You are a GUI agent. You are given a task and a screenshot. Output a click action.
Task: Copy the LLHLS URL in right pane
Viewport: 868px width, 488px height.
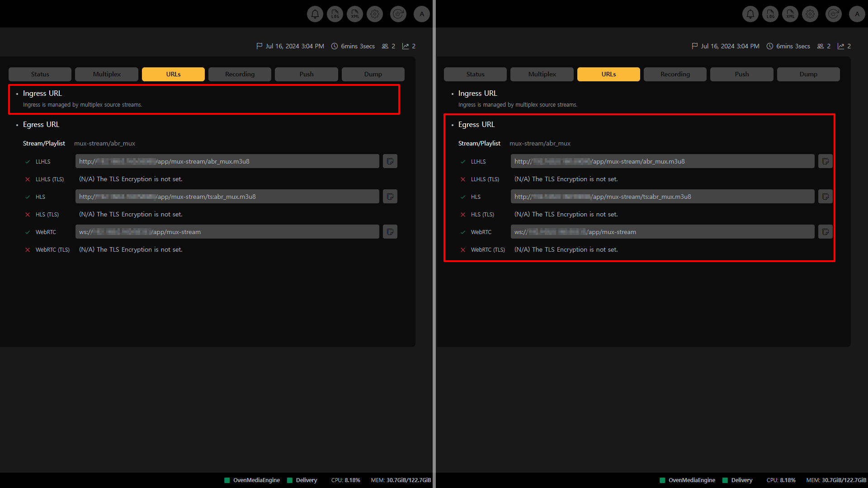(x=825, y=161)
